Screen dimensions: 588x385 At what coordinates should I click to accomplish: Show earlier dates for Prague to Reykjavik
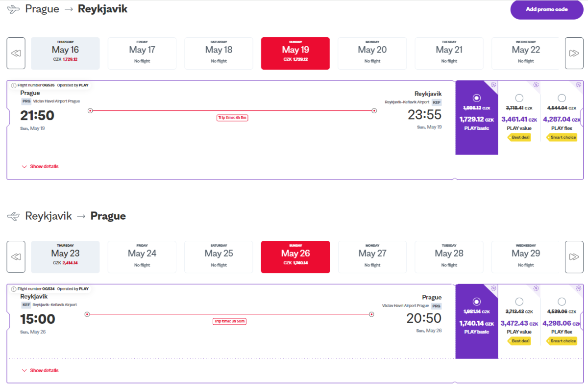pyautogui.click(x=16, y=53)
